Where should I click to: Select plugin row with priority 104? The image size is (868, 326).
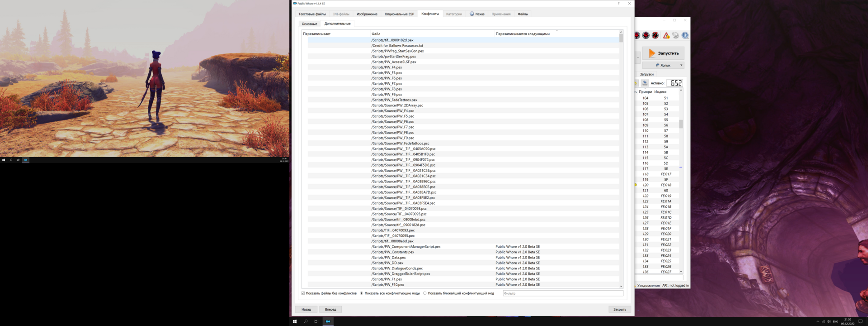pyautogui.click(x=657, y=98)
